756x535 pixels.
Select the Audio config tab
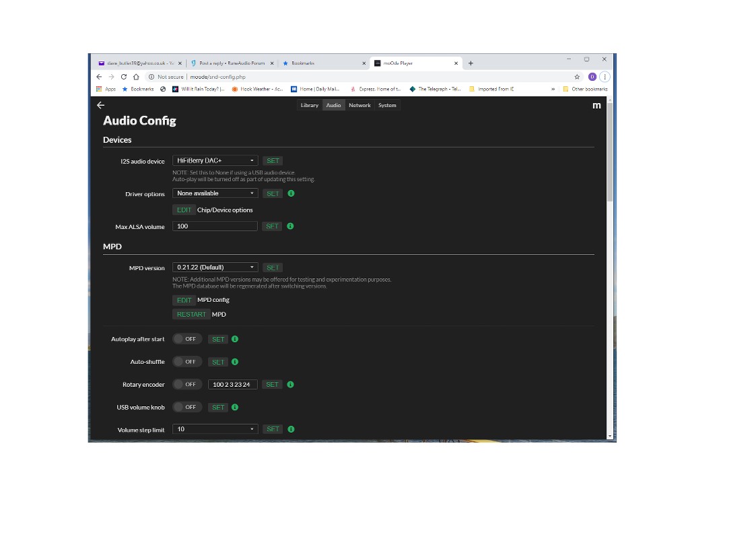click(x=333, y=105)
